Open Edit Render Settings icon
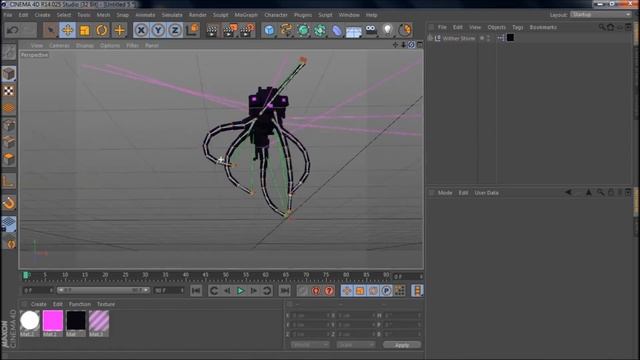This screenshot has width=640, height=360. click(x=247, y=31)
